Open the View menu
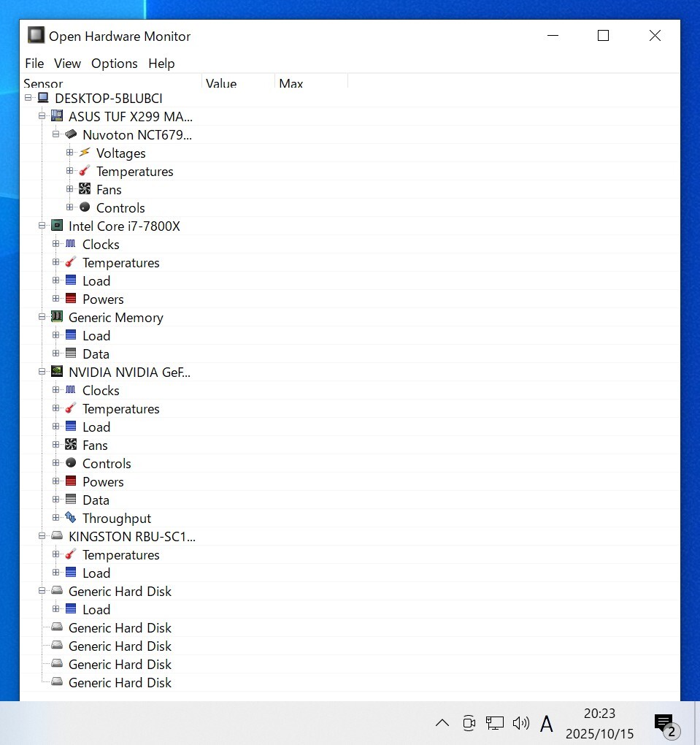 pos(67,64)
